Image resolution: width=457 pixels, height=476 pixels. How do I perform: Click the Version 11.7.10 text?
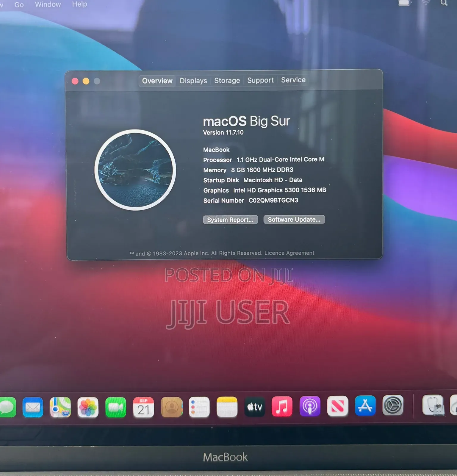tap(223, 133)
